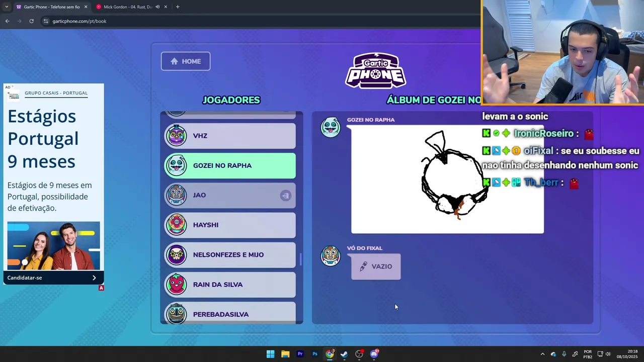This screenshot has width=644, height=362.
Task: Click the VAZIO empty drawing box
Action: [376, 266]
